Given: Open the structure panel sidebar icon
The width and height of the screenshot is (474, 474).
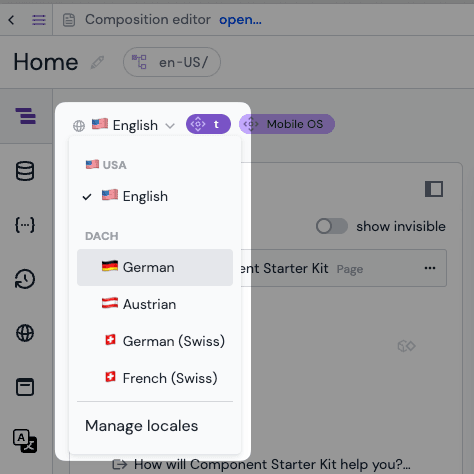Looking at the screenshot, I should pyautogui.click(x=26, y=116).
